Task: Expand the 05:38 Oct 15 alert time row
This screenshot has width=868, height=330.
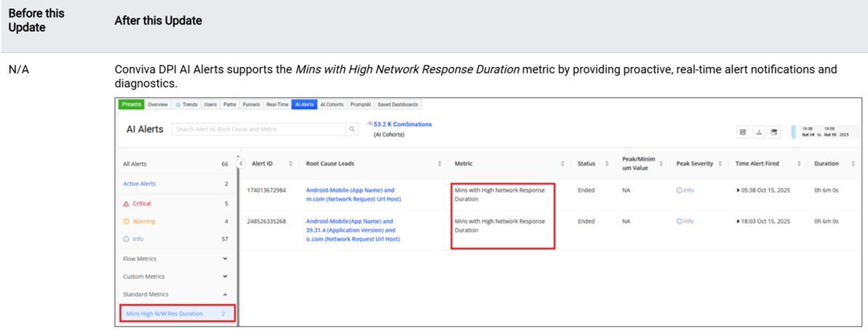Action: [x=738, y=190]
